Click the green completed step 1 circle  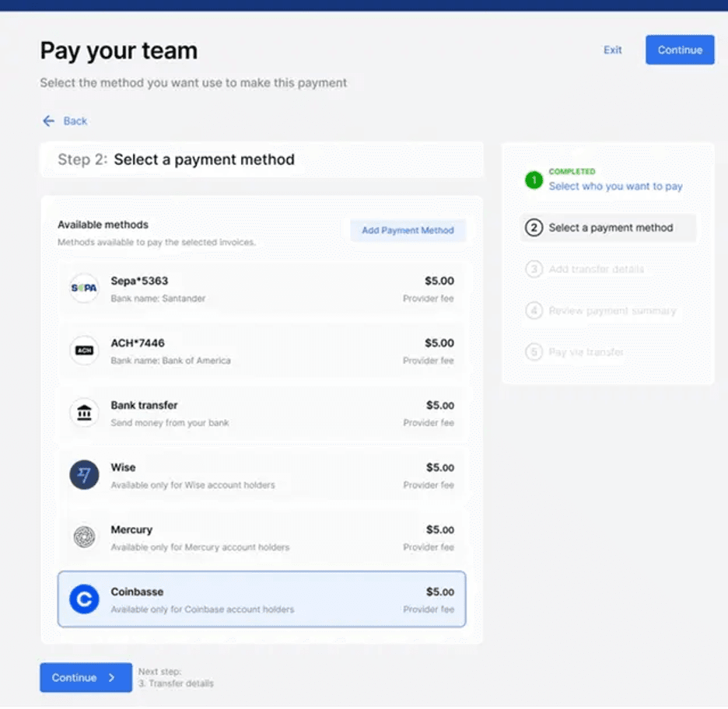(x=534, y=180)
